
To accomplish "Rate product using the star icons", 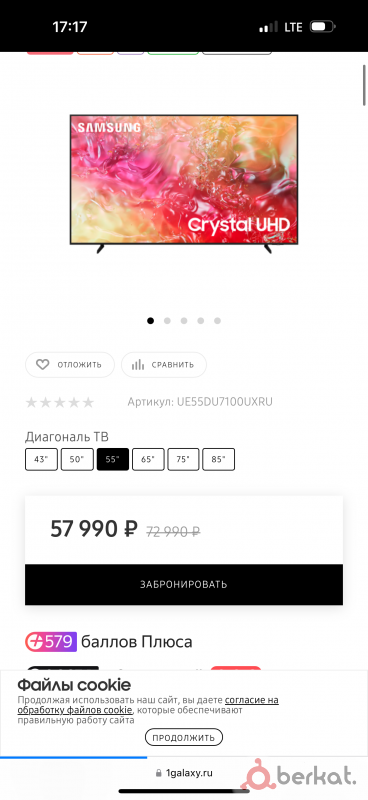I will 60,403.
